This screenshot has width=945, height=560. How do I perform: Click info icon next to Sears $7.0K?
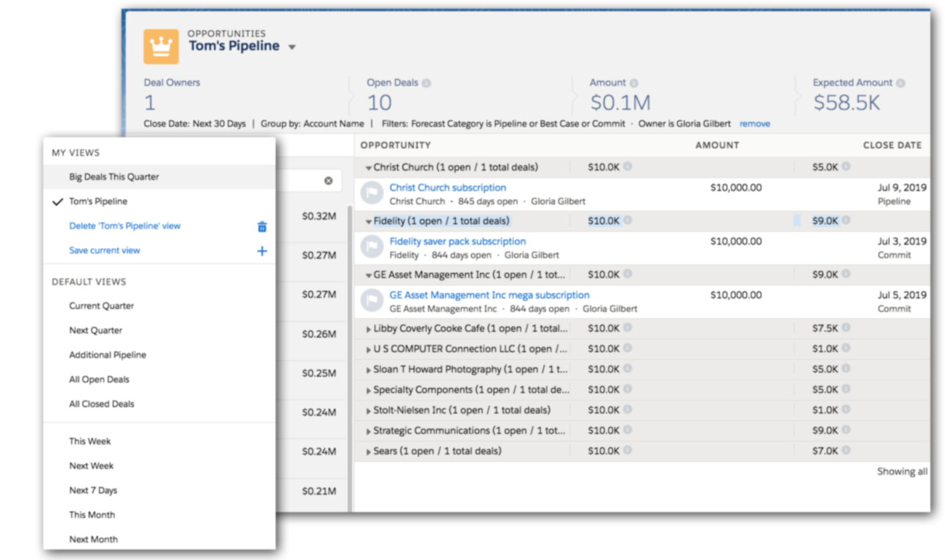[846, 450]
